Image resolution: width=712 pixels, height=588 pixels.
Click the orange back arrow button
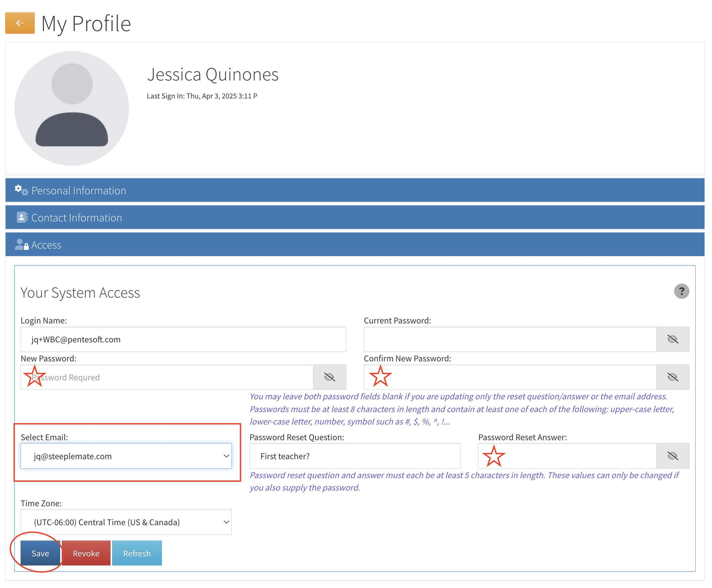(x=20, y=23)
